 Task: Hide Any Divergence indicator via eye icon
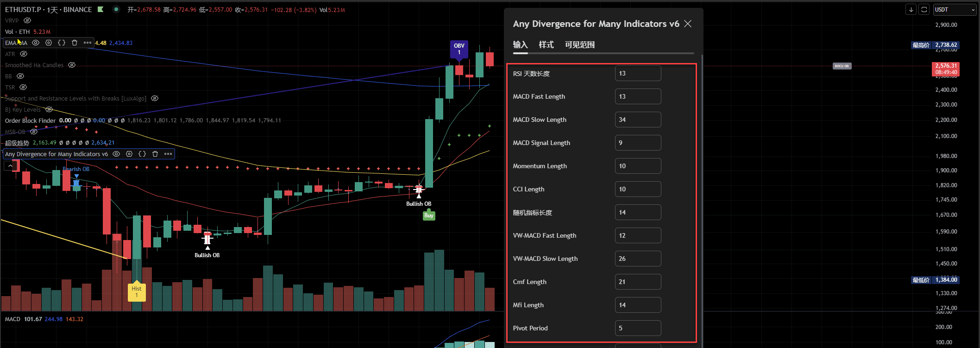(x=116, y=154)
